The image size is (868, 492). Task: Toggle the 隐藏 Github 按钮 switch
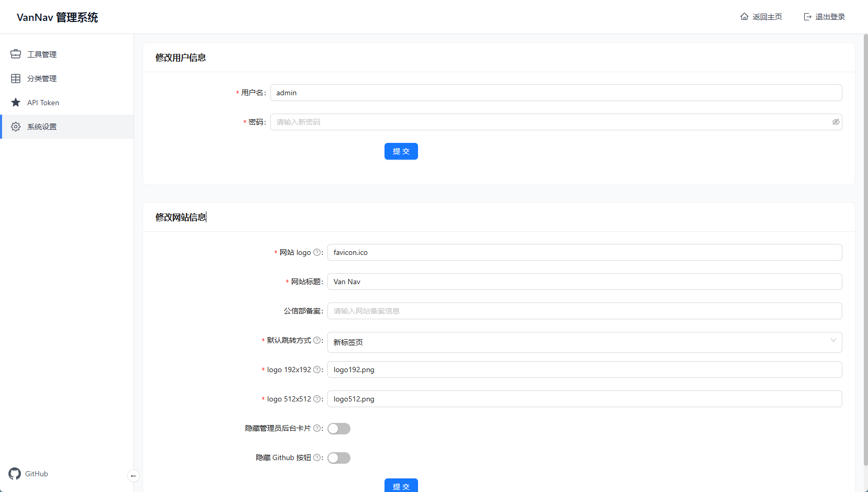[x=339, y=458]
